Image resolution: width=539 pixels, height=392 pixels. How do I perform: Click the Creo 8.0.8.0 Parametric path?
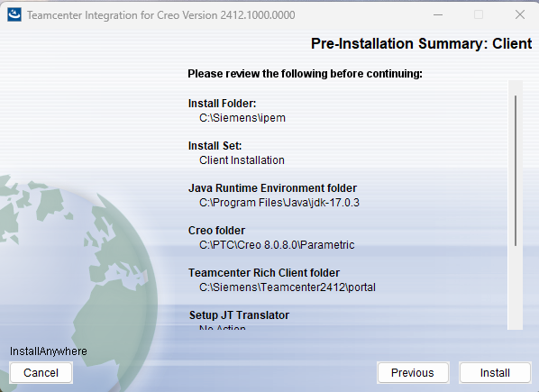277,244
